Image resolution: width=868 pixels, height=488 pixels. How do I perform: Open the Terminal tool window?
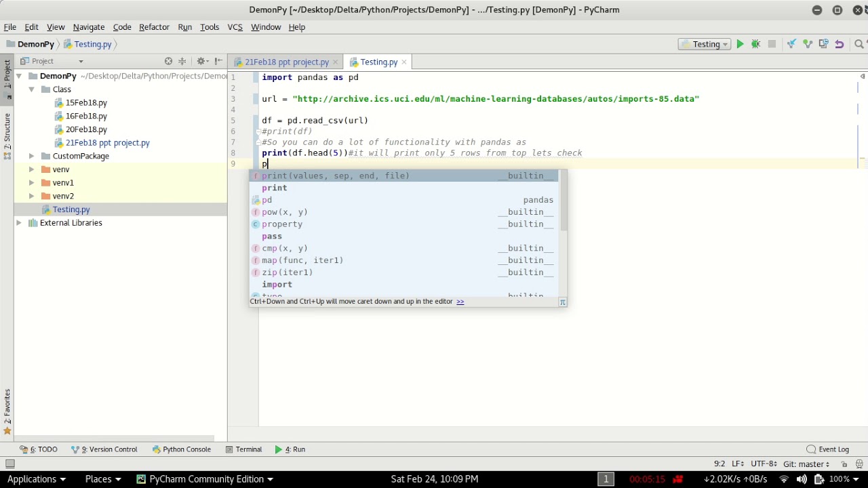243,449
